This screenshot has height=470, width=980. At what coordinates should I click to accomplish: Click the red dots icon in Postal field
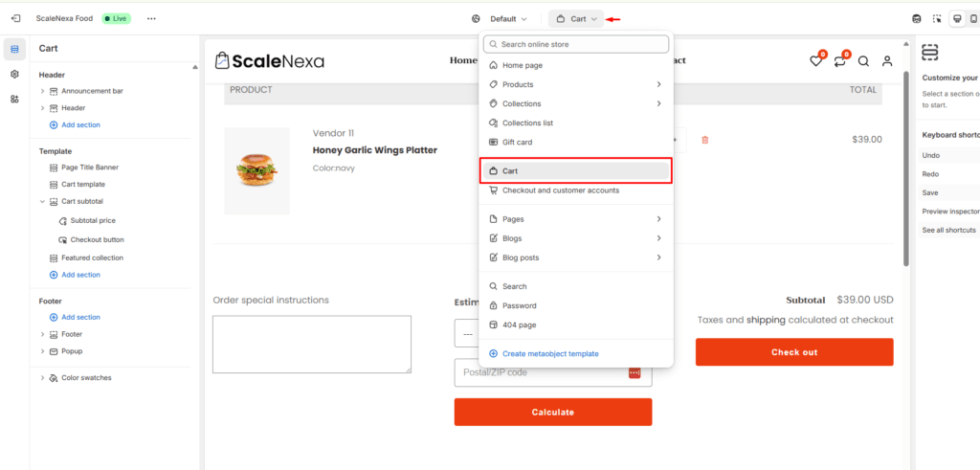click(635, 372)
